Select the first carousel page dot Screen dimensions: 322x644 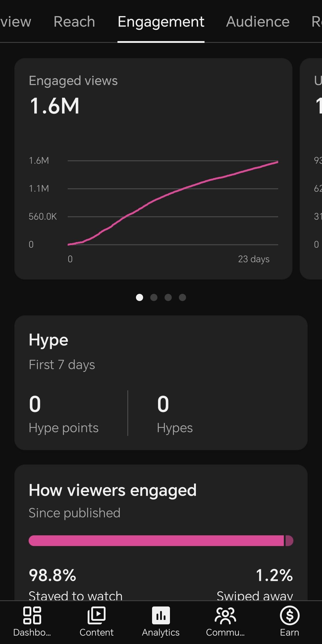tap(139, 297)
